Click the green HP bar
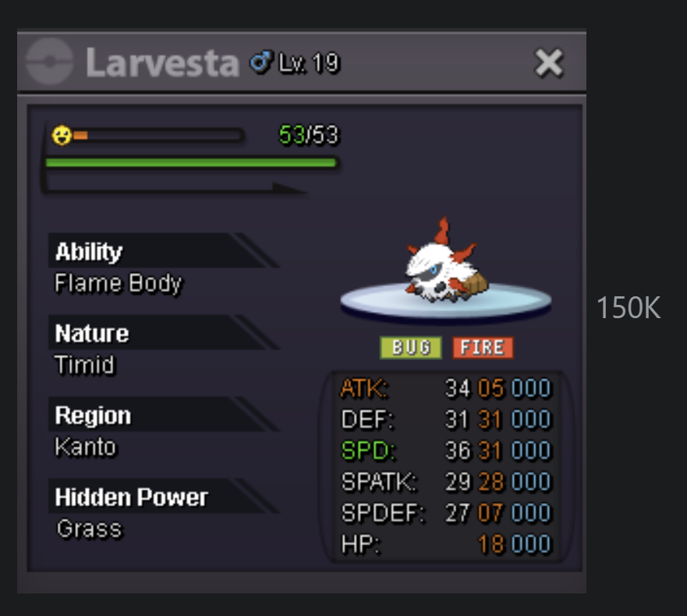Screen dimensions: 687x616 (192, 163)
